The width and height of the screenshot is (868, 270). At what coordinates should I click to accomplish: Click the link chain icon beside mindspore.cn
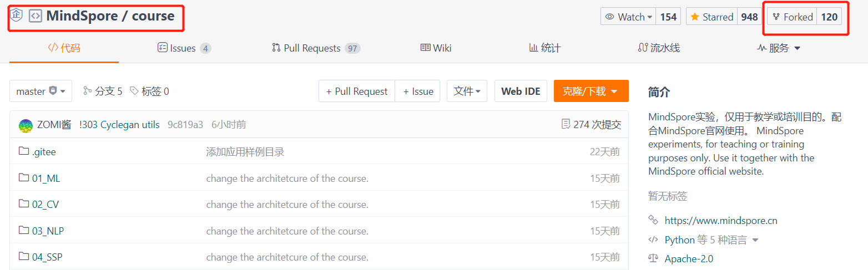pyautogui.click(x=653, y=220)
